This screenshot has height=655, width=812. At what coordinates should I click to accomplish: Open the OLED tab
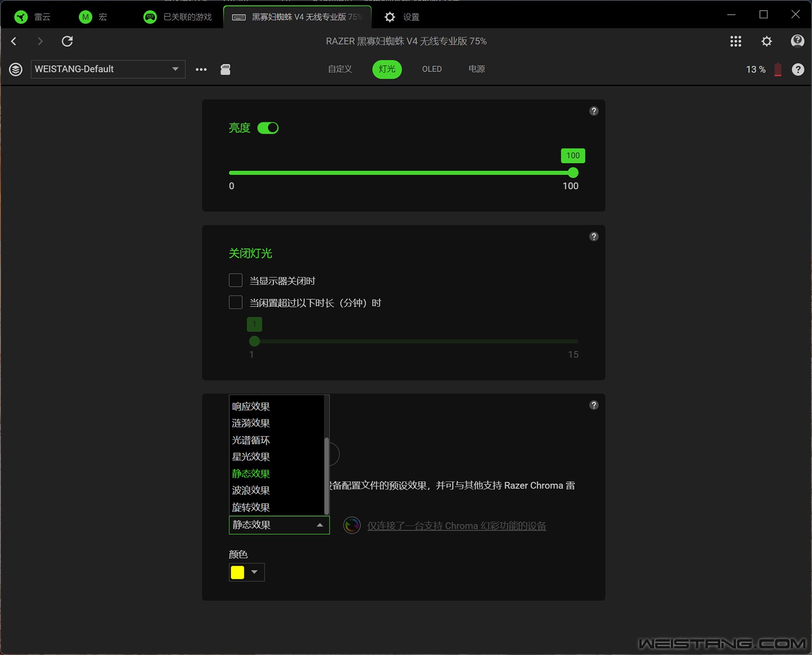(432, 69)
